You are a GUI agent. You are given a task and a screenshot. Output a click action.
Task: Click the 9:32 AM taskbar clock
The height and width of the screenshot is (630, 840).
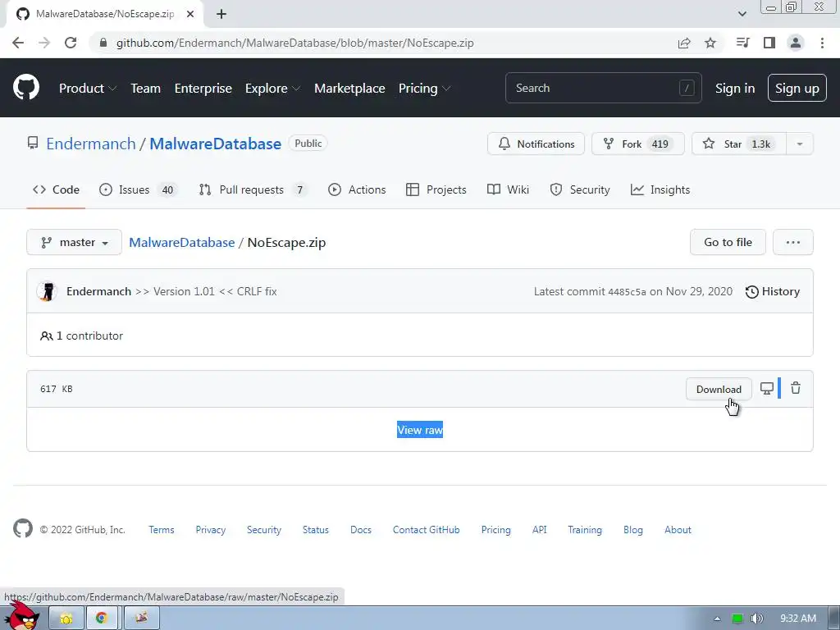click(x=798, y=619)
